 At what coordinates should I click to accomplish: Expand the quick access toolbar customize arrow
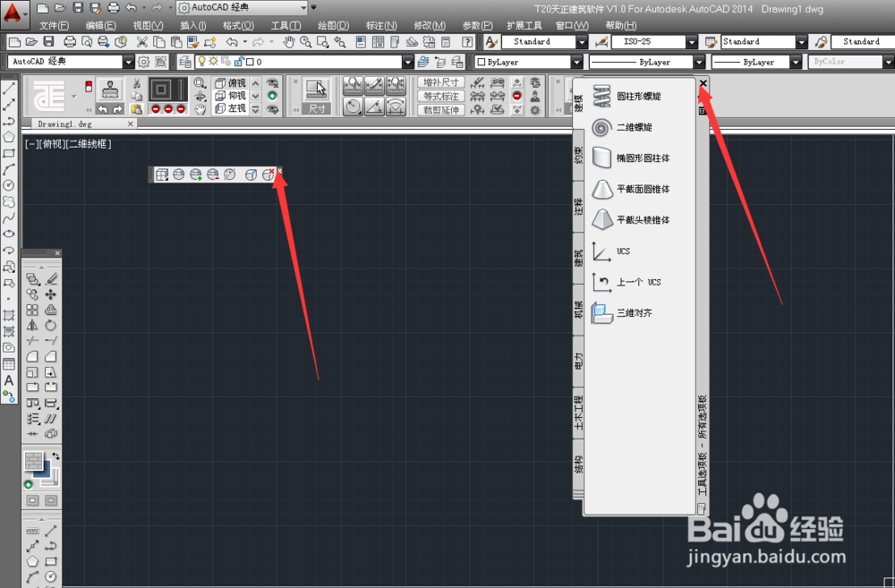313,8
